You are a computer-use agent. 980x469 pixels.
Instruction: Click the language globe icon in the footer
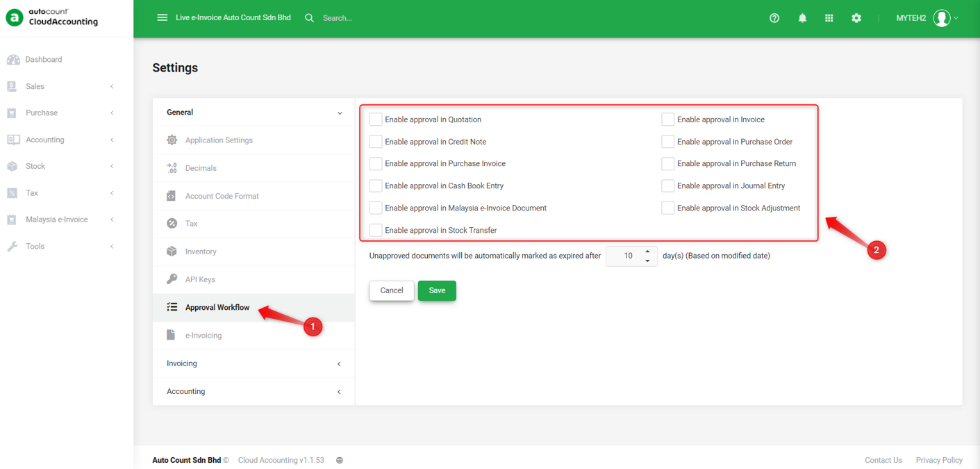[340, 461]
